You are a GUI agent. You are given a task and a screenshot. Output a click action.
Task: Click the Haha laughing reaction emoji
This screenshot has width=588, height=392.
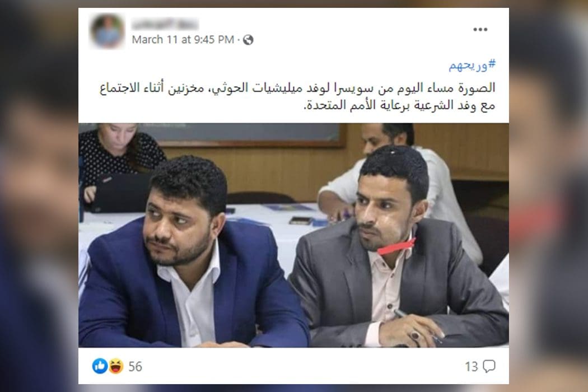(x=116, y=366)
